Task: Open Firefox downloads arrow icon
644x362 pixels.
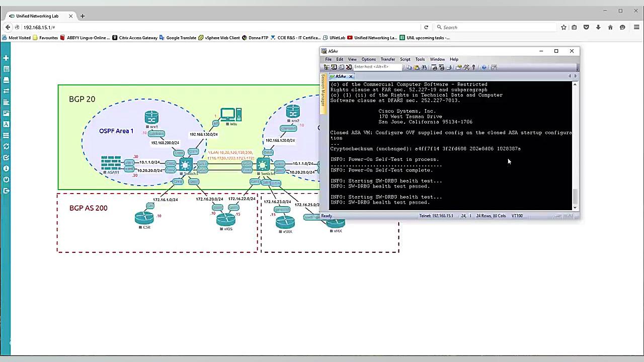Action: [x=598, y=27]
